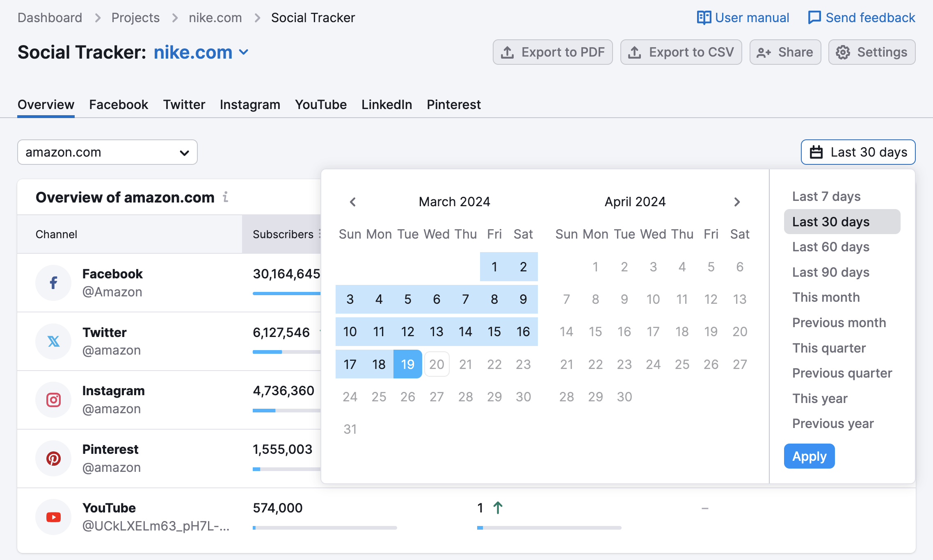933x560 pixels.
Task: Go to next month with right arrow
Action: 737,202
